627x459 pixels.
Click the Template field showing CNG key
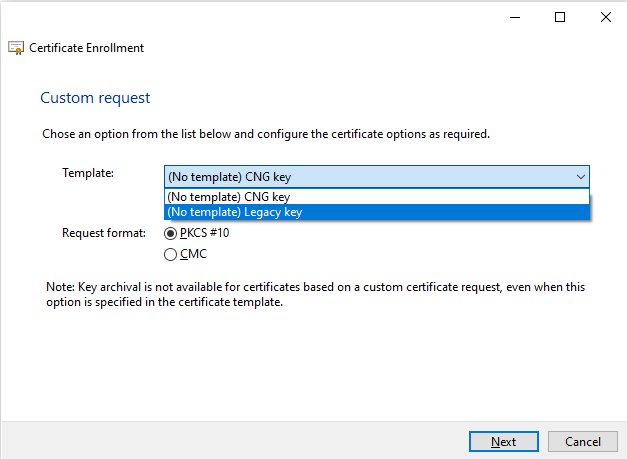coord(377,177)
